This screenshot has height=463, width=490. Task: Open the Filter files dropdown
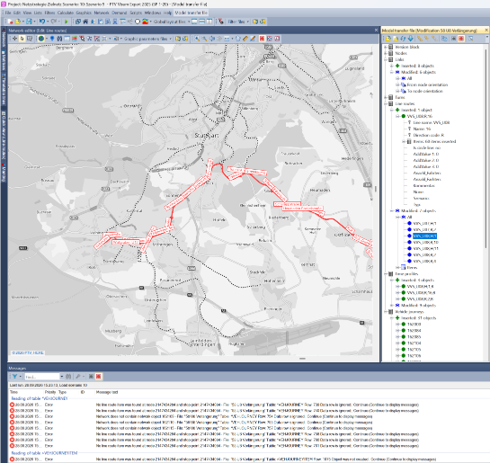[248, 21]
